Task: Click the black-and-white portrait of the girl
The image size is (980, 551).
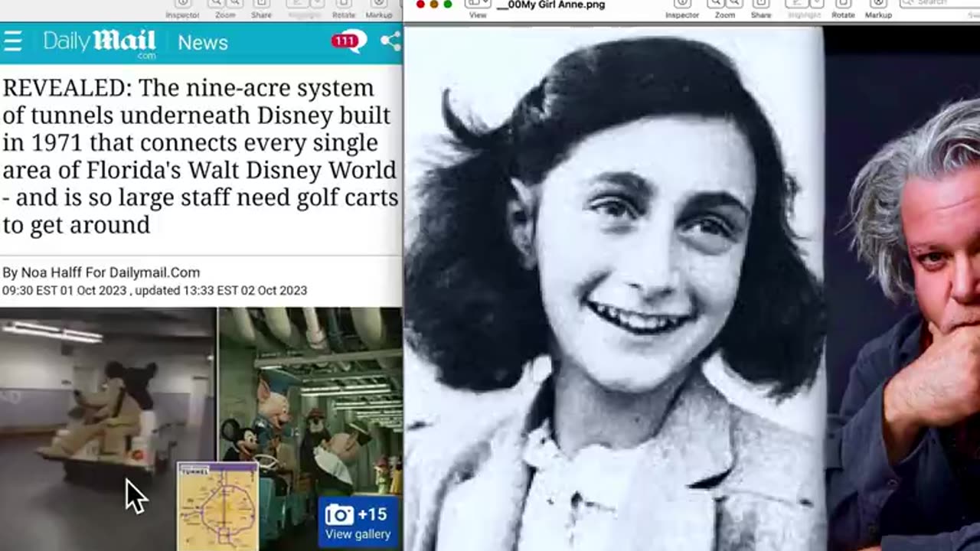Action: tap(615, 289)
